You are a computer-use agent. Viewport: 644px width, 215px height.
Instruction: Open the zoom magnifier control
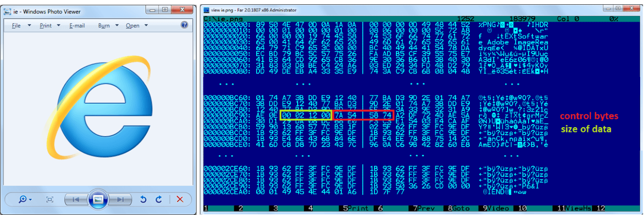click(25, 199)
